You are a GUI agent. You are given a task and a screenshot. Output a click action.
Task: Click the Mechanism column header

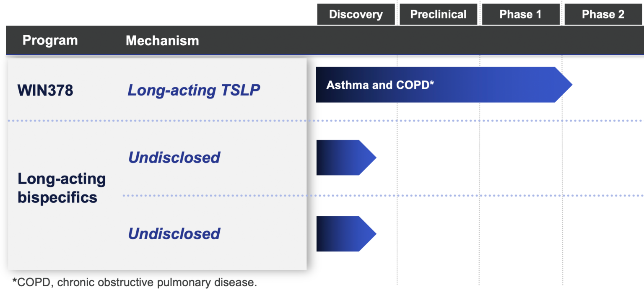pos(162,40)
